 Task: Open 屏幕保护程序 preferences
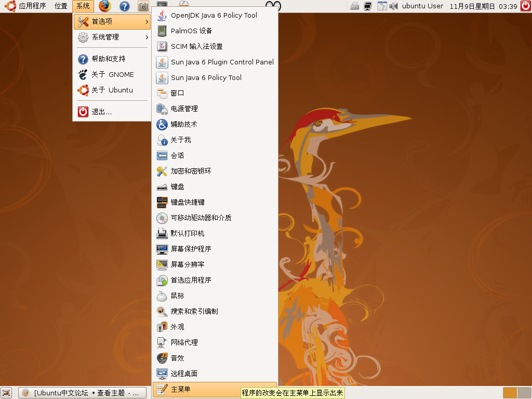pos(215,249)
